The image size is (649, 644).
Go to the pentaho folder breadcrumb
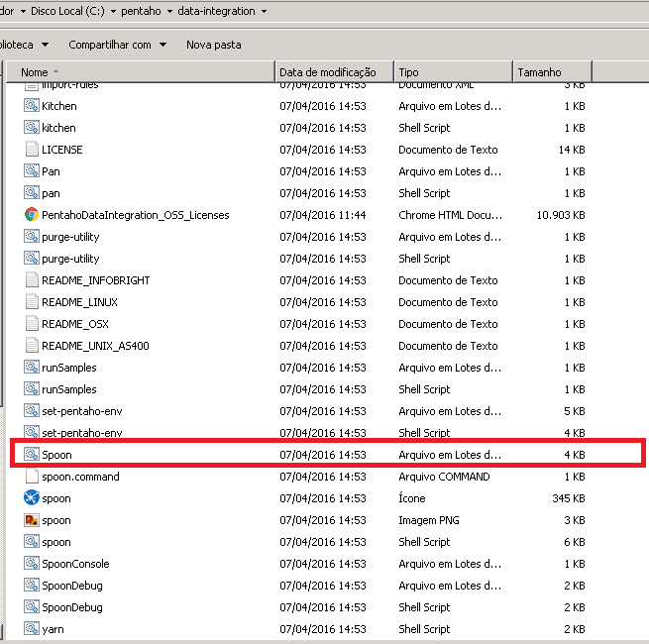[x=141, y=11]
